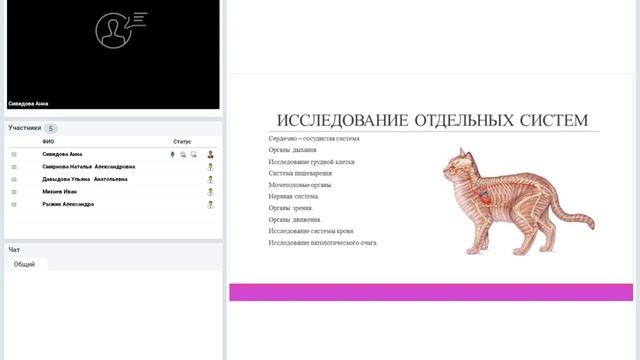This screenshot has height=360, width=640.
Task: Select participant Давыдова Ульяна Анатольевна
Action: coord(85,179)
